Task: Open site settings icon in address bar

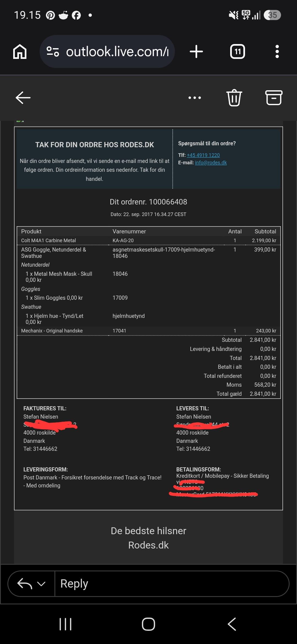Action: [x=53, y=51]
